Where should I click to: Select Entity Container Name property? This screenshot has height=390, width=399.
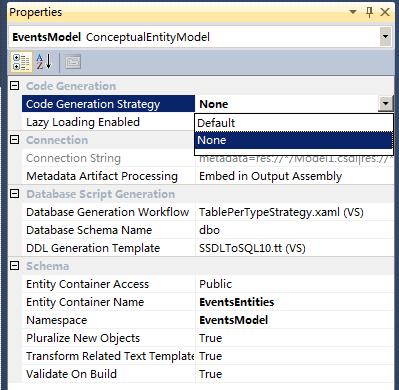coord(108,302)
